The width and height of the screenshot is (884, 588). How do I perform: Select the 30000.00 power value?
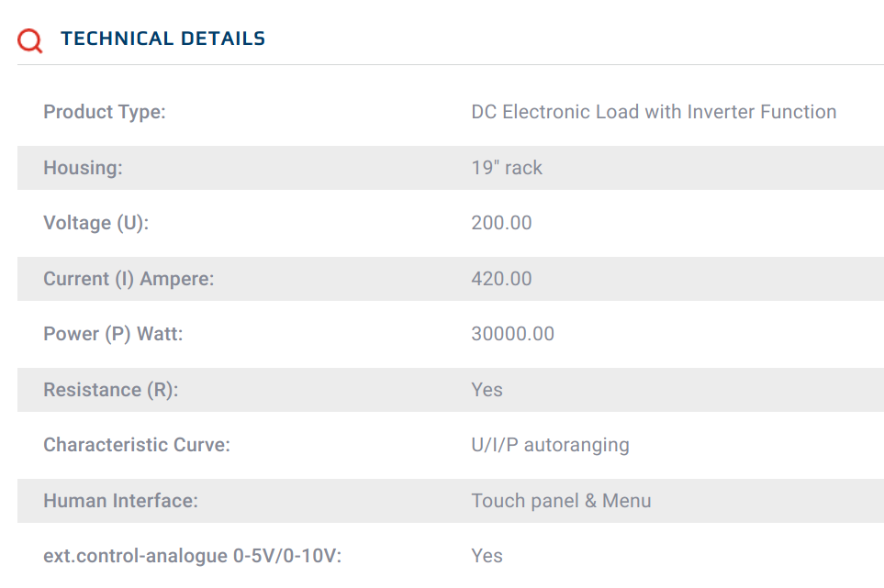[x=513, y=334]
